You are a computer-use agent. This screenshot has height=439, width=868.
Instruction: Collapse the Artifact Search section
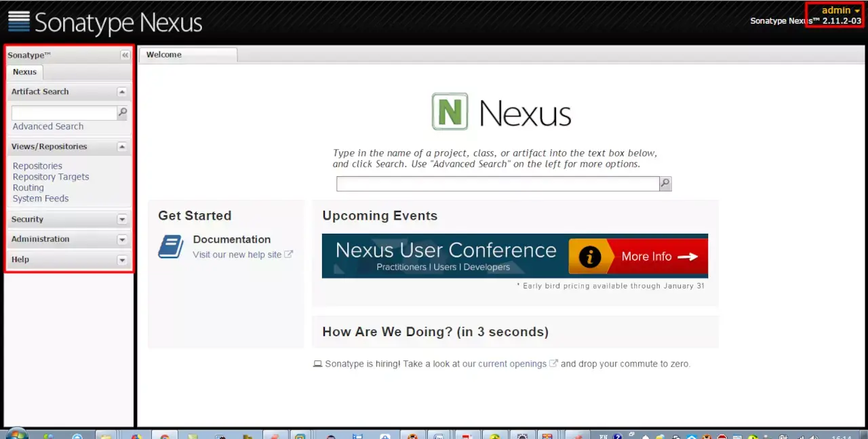(x=122, y=92)
